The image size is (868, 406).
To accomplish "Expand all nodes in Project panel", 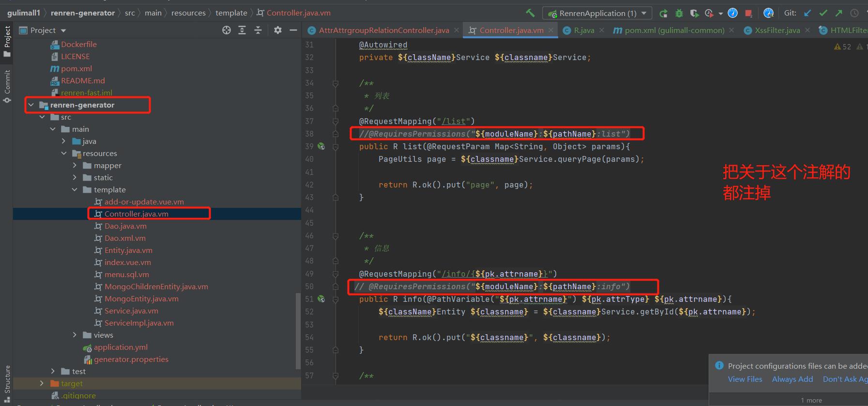I will point(242,30).
